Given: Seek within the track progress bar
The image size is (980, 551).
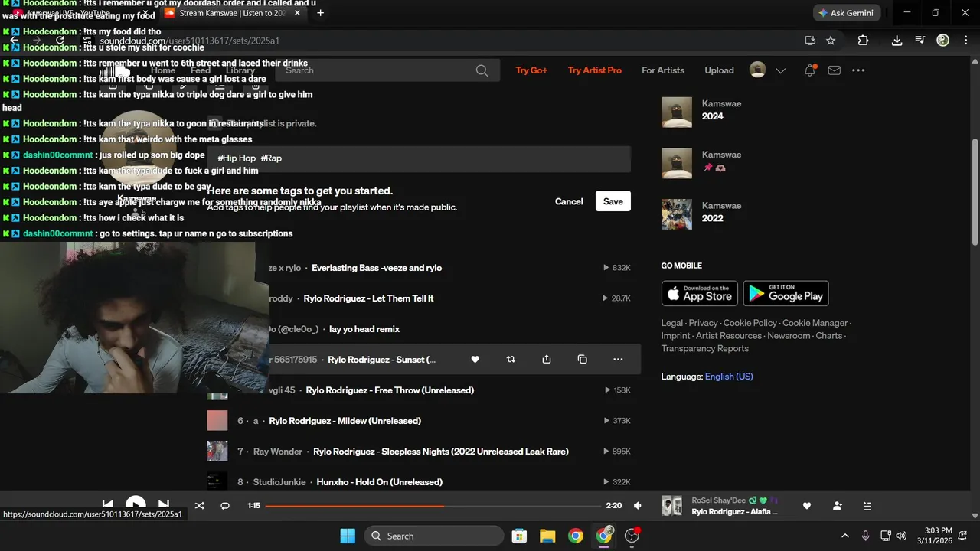Looking at the screenshot, I should point(433,506).
